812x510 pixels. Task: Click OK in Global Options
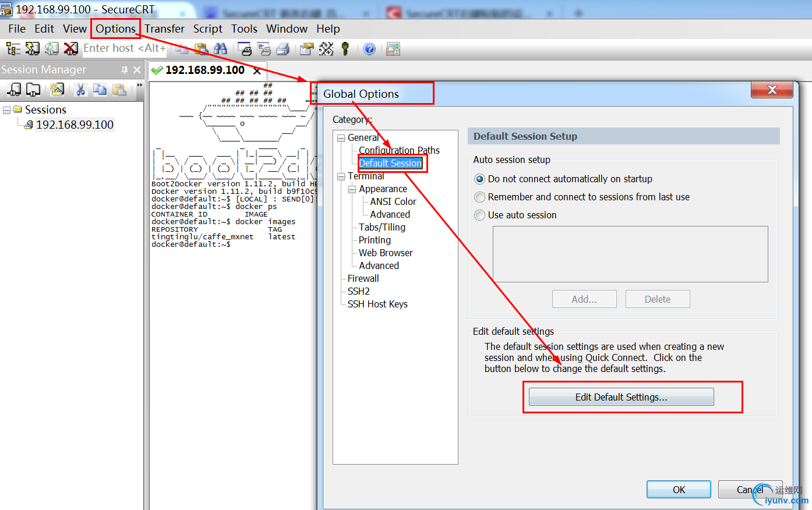click(679, 490)
